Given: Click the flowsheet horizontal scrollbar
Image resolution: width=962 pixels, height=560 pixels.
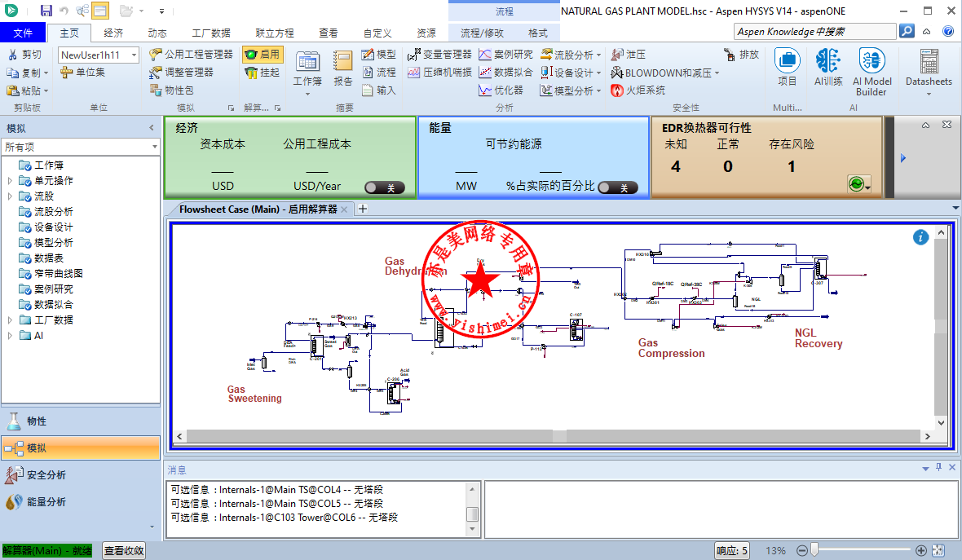Looking at the screenshot, I should (554, 436).
